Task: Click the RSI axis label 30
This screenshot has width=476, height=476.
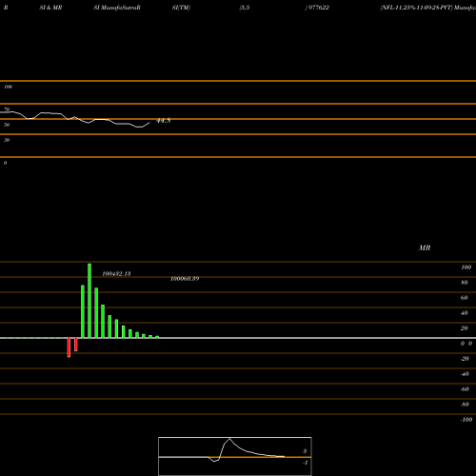Action: tap(7, 140)
